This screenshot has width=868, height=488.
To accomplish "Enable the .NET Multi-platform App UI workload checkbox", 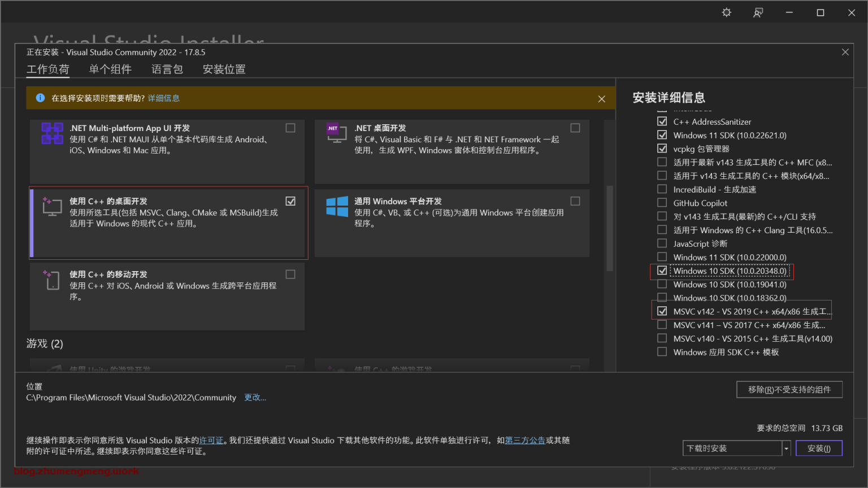I will 290,128.
